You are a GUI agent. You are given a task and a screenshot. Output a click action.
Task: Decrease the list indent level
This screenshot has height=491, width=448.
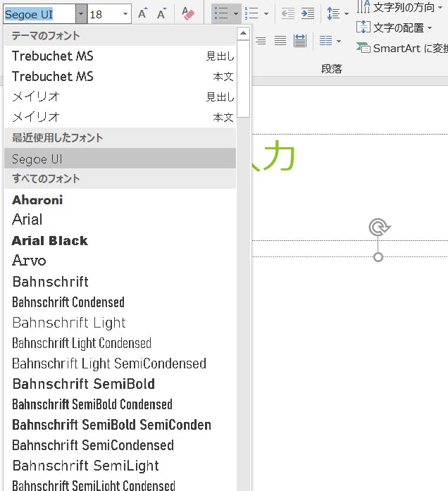(x=288, y=14)
